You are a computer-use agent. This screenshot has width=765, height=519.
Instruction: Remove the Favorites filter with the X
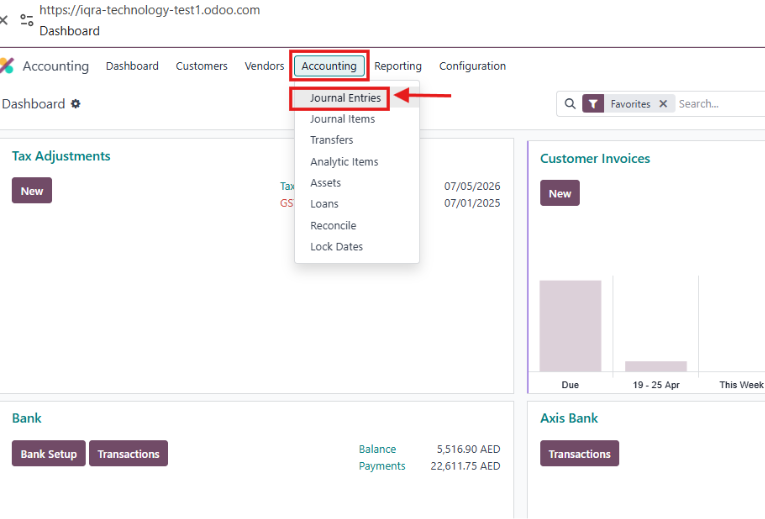pos(663,103)
